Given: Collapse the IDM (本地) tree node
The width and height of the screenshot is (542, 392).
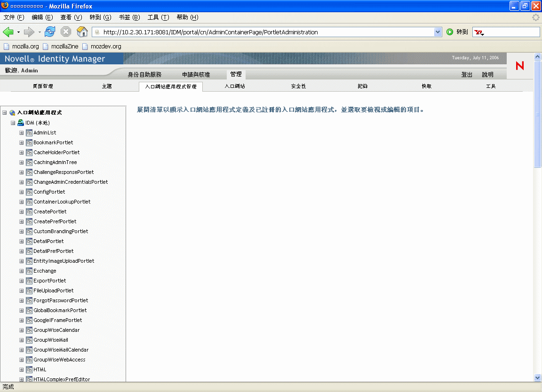Looking at the screenshot, I should click(13, 123).
